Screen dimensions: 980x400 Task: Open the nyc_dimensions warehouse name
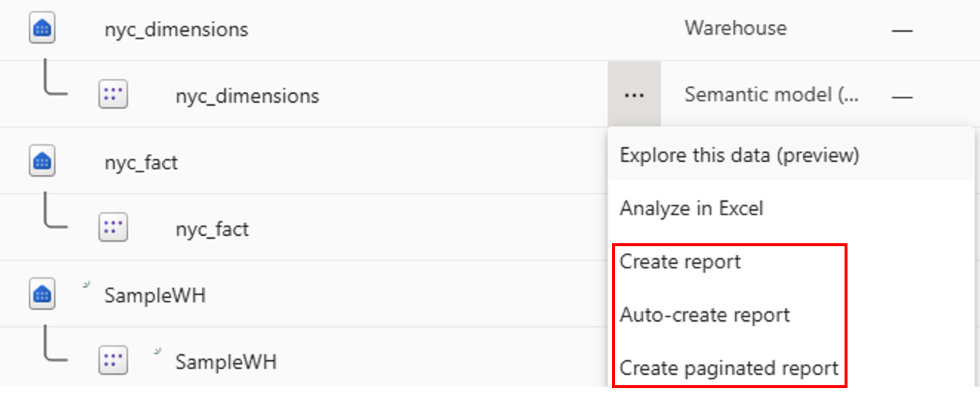pos(176,30)
